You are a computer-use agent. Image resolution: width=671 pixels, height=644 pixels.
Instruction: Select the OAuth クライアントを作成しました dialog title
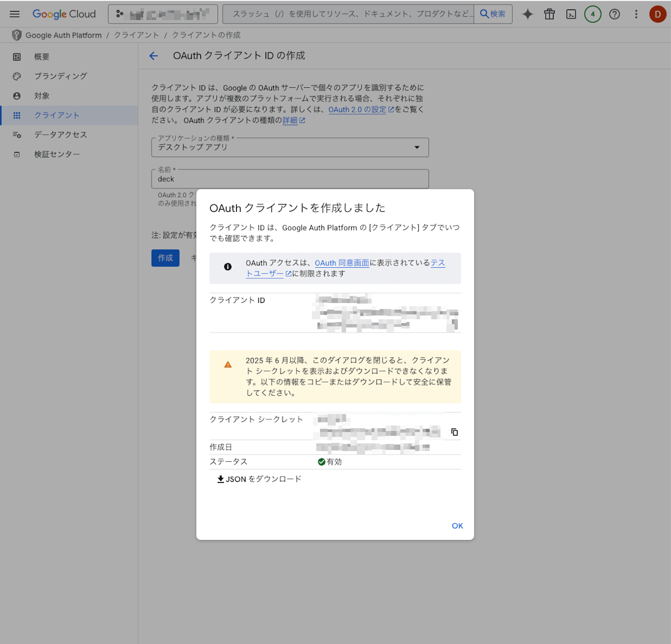point(297,208)
